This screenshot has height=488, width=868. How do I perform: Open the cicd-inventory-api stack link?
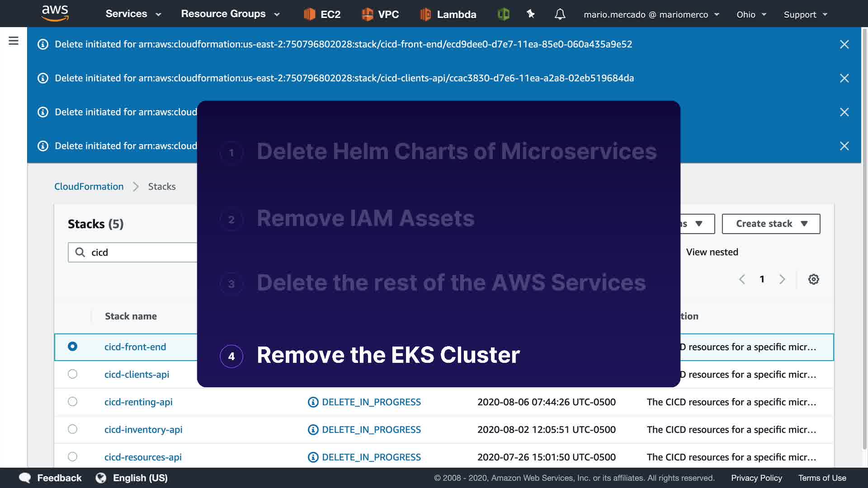(x=143, y=430)
